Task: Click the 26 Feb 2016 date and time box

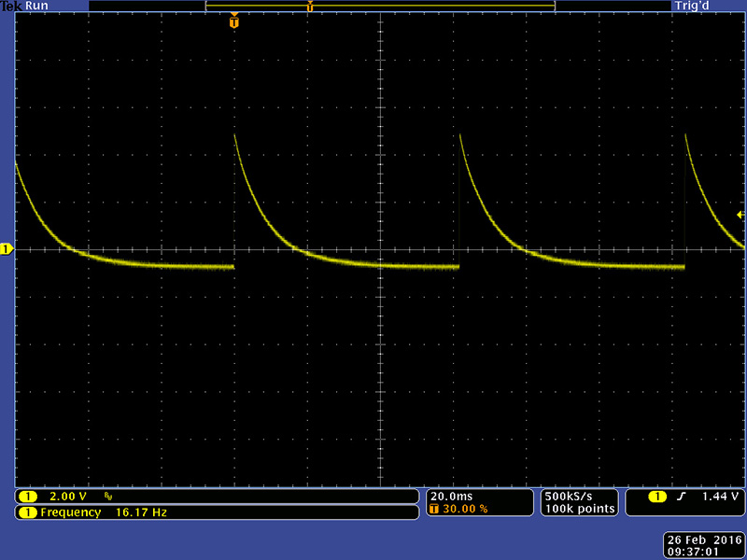Action: click(702, 546)
